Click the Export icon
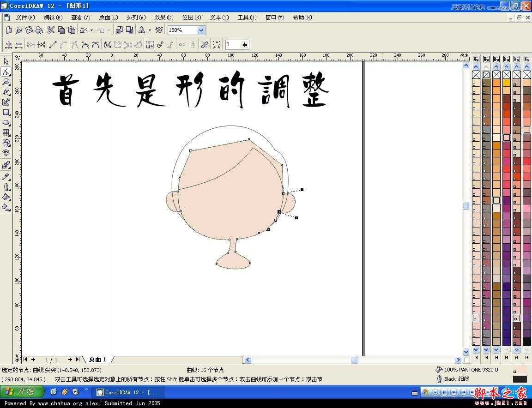The width and height of the screenshot is (532, 408). tap(130, 30)
